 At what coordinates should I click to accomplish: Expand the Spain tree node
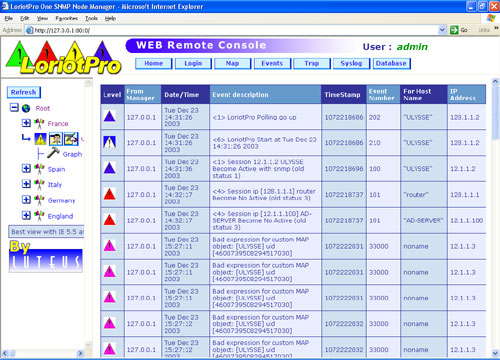[26, 168]
